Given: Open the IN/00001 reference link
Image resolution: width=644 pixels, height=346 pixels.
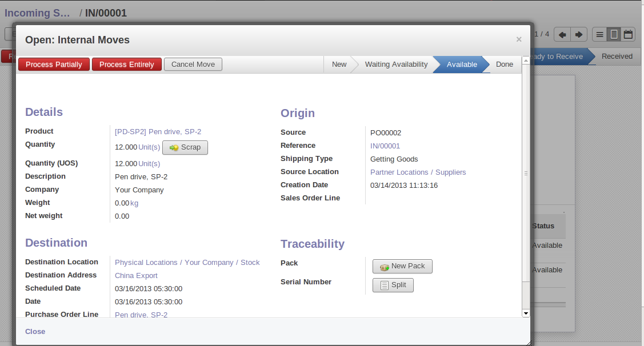Looking at the screenshot, I should click(385, 146).
